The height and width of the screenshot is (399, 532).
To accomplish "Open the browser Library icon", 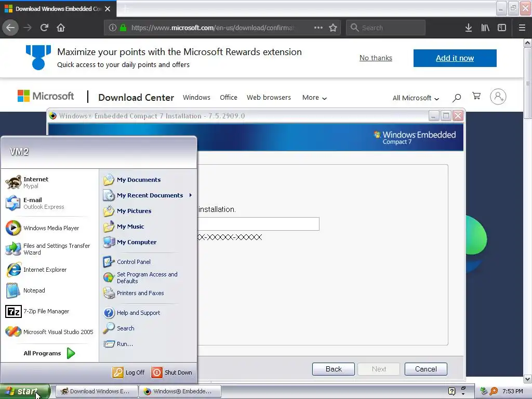I will pyautogui.click(x=485, y=28).
